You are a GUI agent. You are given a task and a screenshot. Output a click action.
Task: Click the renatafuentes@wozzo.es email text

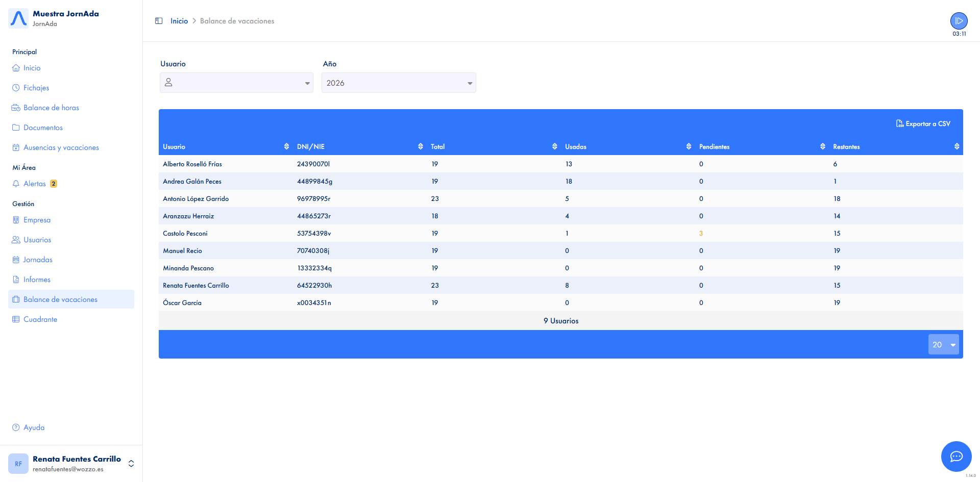click(x=68, y=469)
